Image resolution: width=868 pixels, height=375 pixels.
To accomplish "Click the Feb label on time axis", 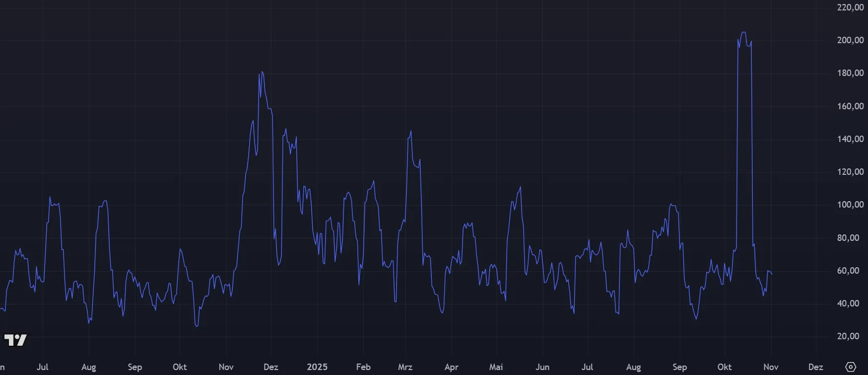I will coord(363,367).
